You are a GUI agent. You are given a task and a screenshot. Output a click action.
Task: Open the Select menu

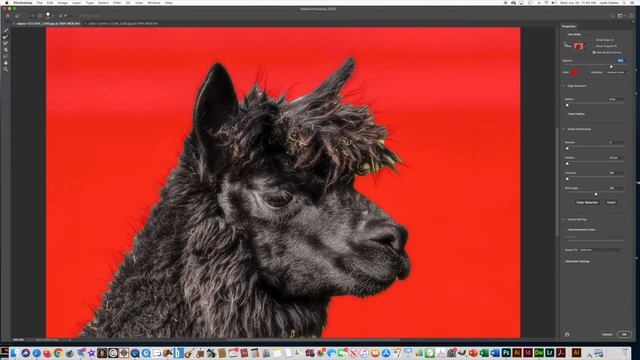point(103,2)
